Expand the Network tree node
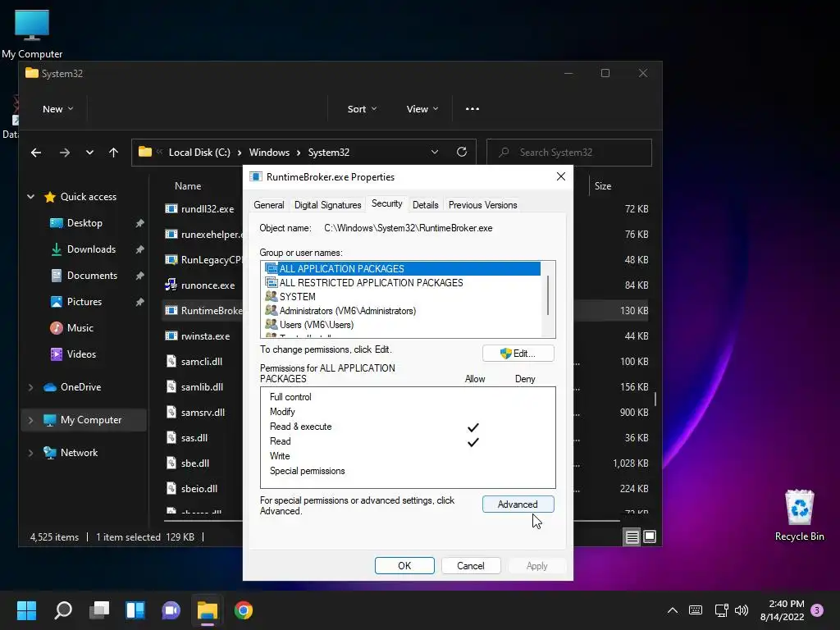840x630 pixels. (30, 453)
